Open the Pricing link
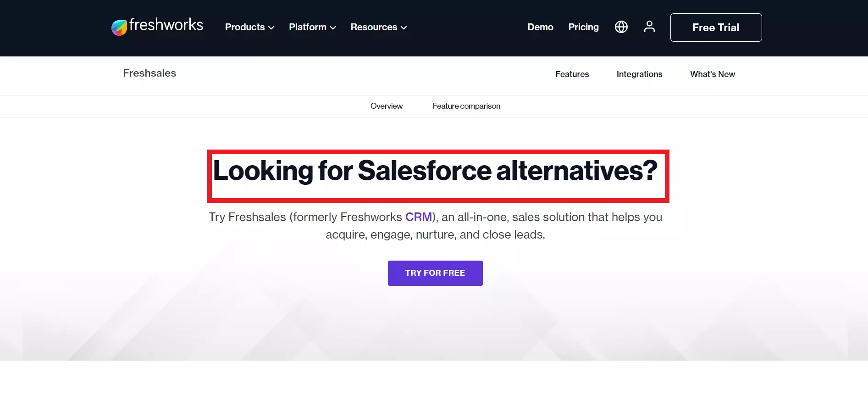Image resolution: width=868 pixels, height=401 pixels. pos(583,27)
